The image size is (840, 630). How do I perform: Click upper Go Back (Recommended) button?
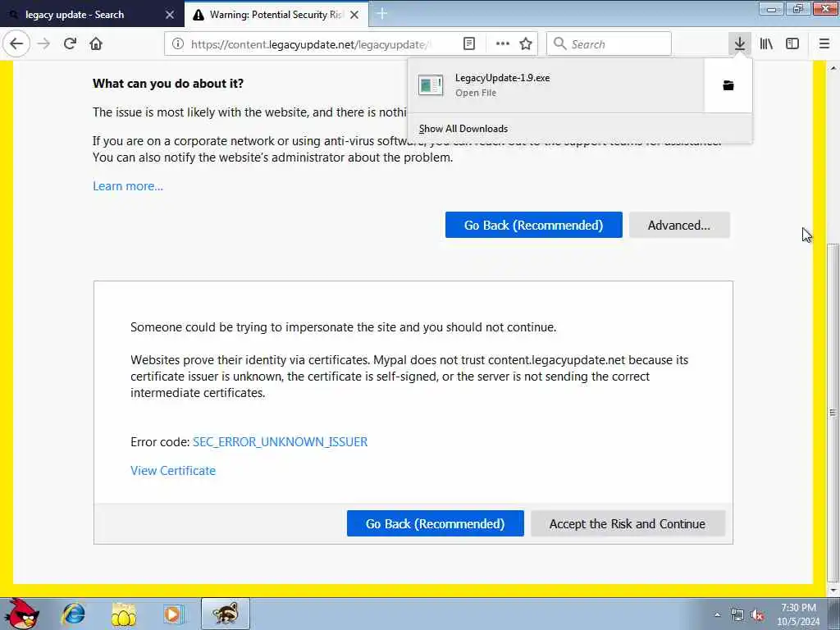click(533, 225)
